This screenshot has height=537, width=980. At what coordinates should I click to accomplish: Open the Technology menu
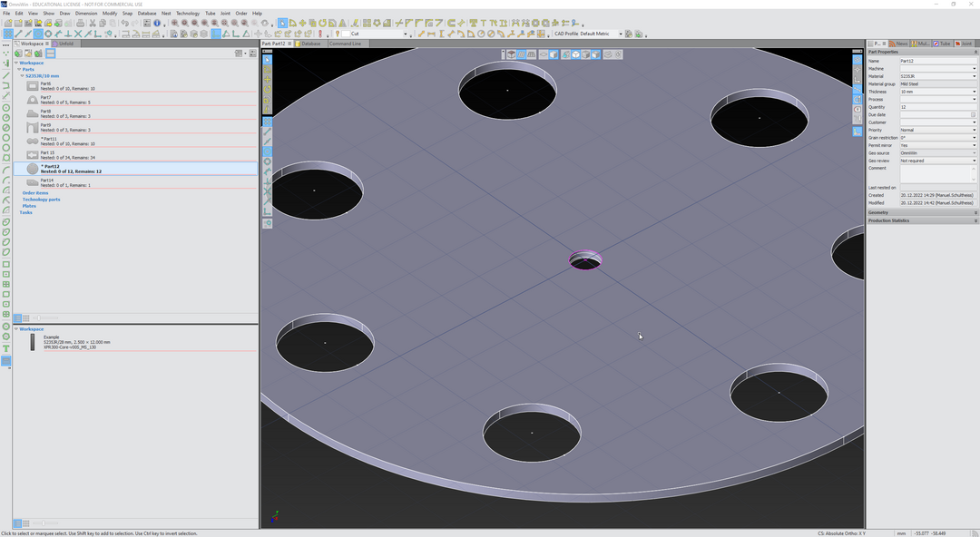coord(188,13)
